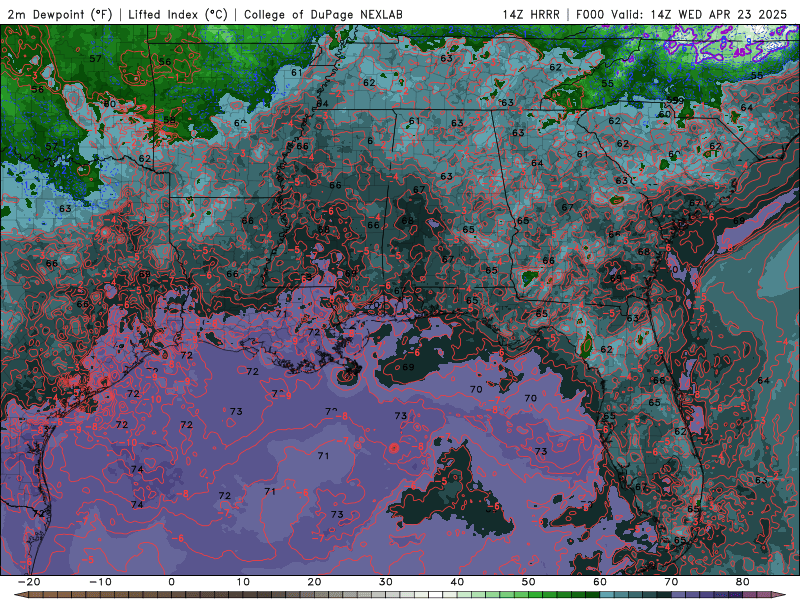Click the '50' colorbar scale label
The image size is (800, 600).
[x=529, y=582]
